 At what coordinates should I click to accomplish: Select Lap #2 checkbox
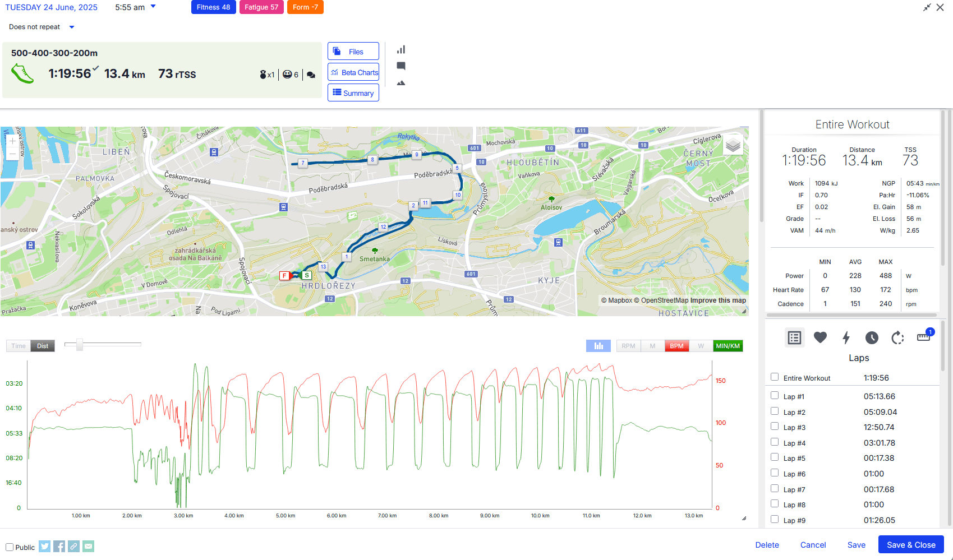pos(775,411)
